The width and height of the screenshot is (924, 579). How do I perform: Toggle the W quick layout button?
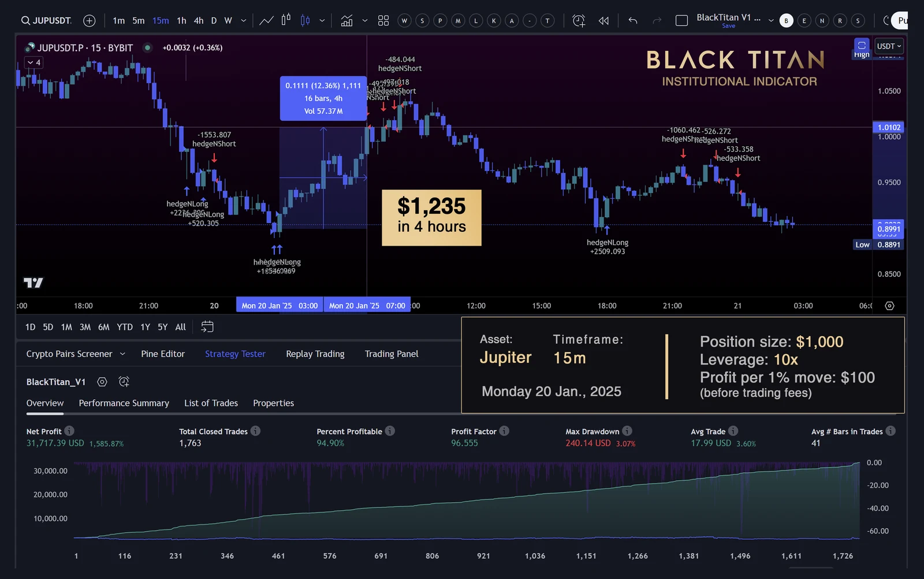point(404,21)
